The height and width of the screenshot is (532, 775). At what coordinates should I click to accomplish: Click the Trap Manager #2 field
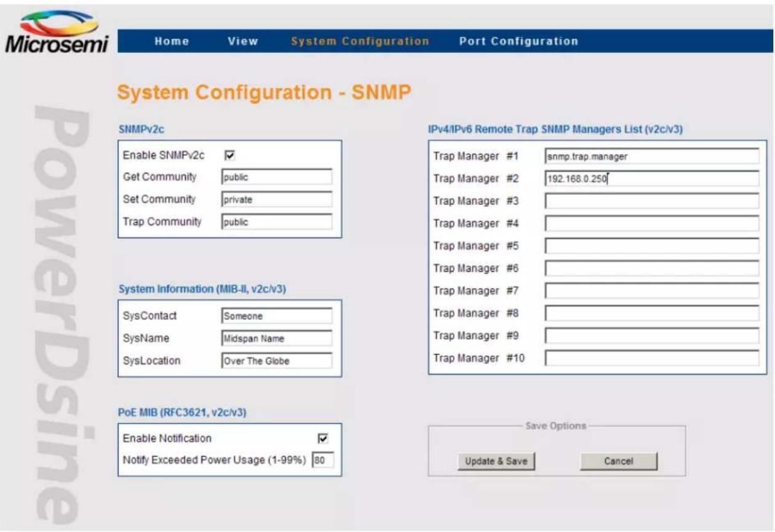pyautogui.click(x=652, y=179)
